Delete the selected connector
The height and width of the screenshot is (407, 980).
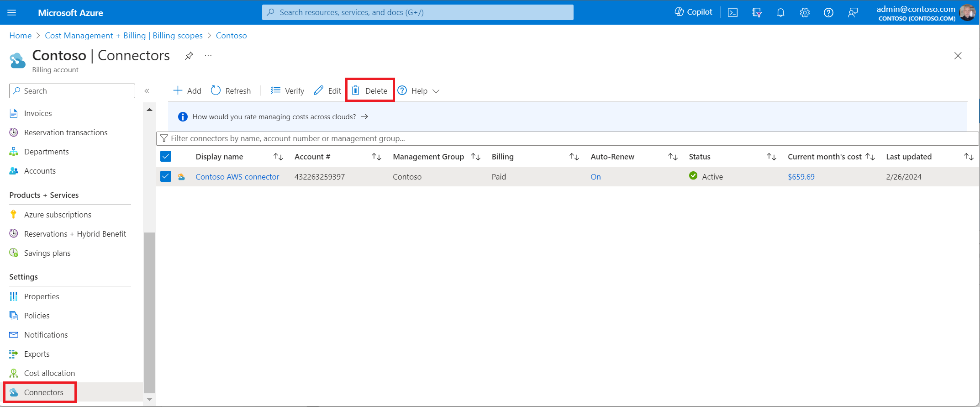[370, 90]
